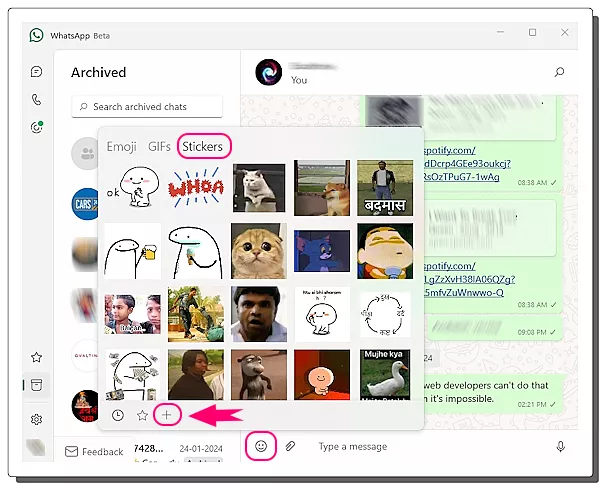
Task: Send the blob holding ice cream sticker
Action: (x=196, y=251)
